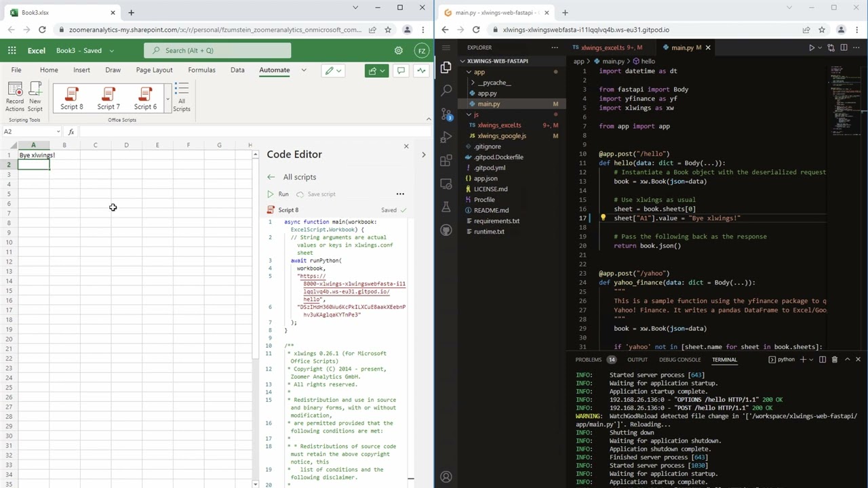
Task: Go back to All scripts with arrow
Action: pyautogui.click(x=271, y=177)
